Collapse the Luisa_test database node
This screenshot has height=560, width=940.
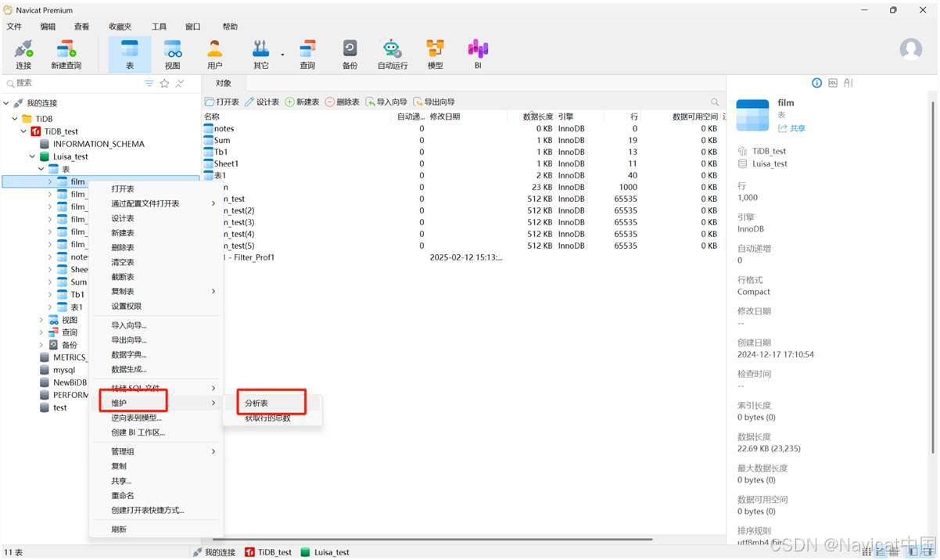[x=32, y=156]
